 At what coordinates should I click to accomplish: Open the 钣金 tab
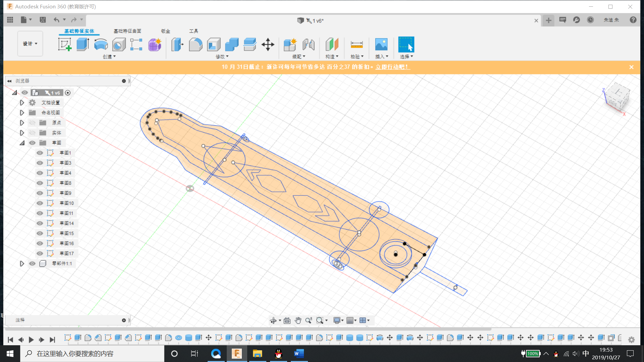pos(166,31)
